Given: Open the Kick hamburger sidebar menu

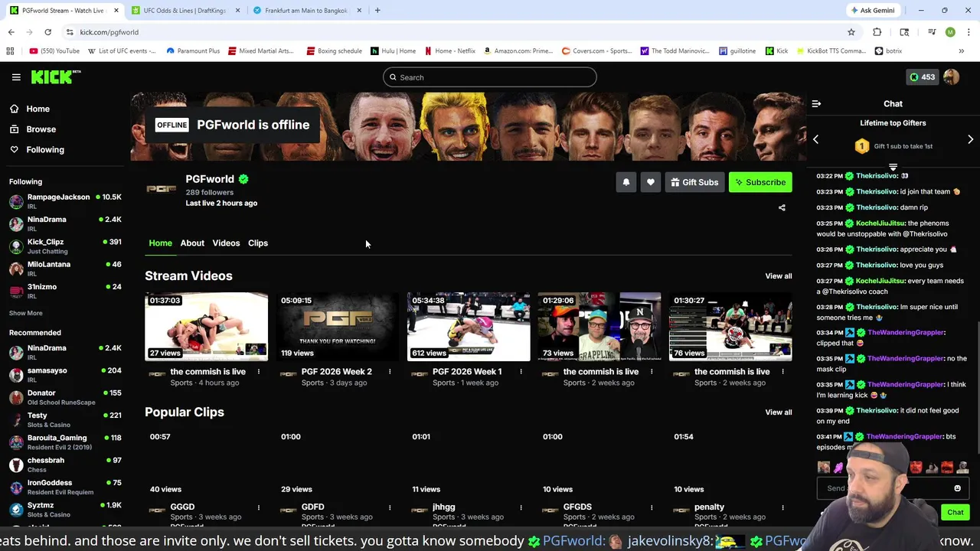Looking at the screenshot, I should [16, 77].
